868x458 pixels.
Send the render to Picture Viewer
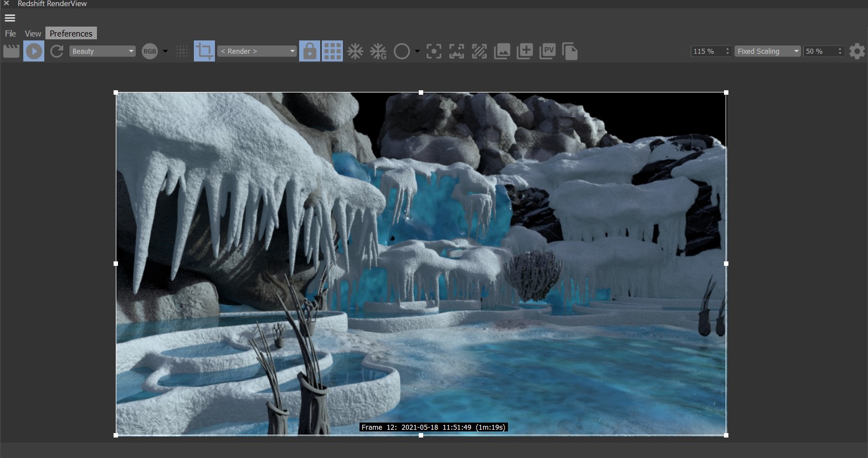point(547,50)
